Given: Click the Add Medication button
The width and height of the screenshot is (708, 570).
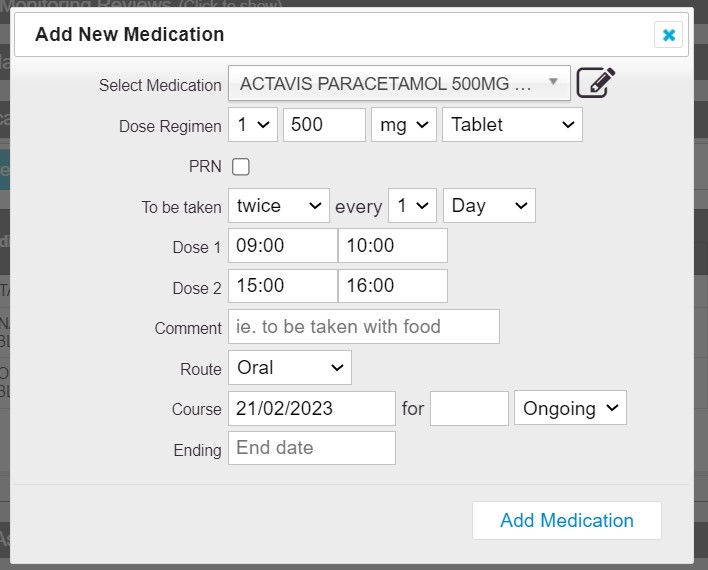Looking at the screenshot, I should 567,520.
